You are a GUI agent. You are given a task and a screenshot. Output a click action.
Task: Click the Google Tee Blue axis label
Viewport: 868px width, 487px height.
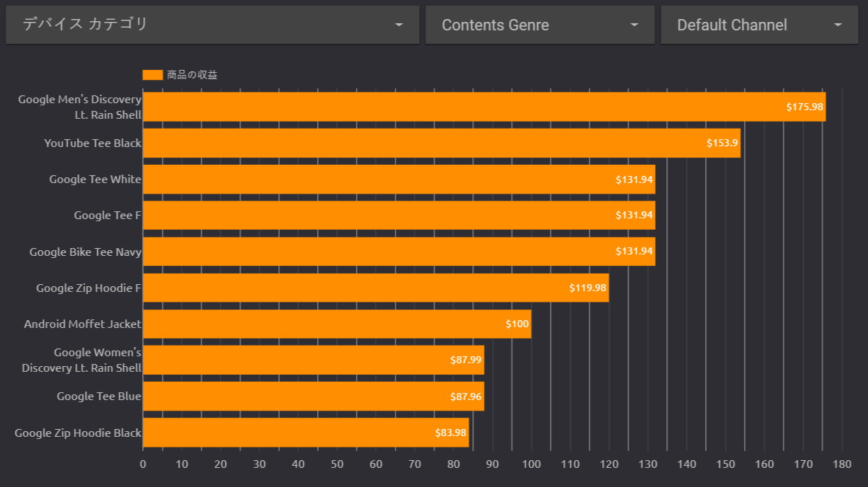click(x=99, y=397)
